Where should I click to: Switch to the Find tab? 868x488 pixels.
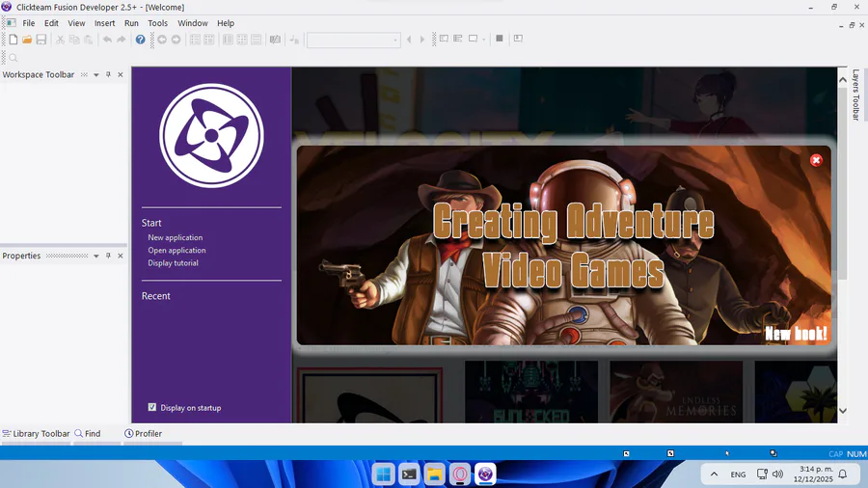88,434
